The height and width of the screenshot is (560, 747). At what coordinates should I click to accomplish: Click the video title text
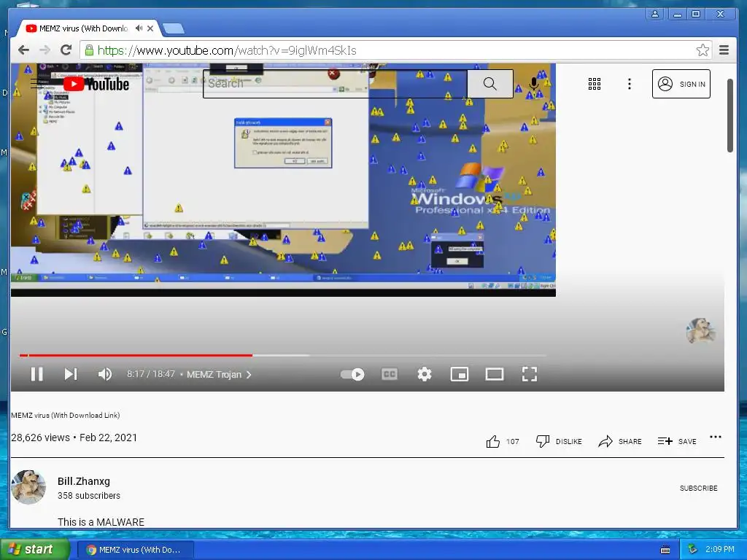65,415
